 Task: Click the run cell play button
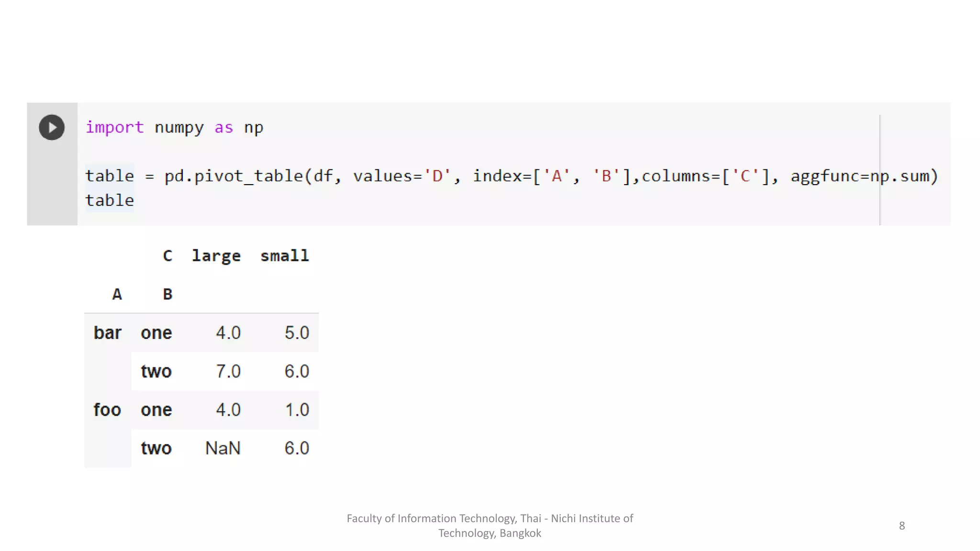[x=52, y=127]
